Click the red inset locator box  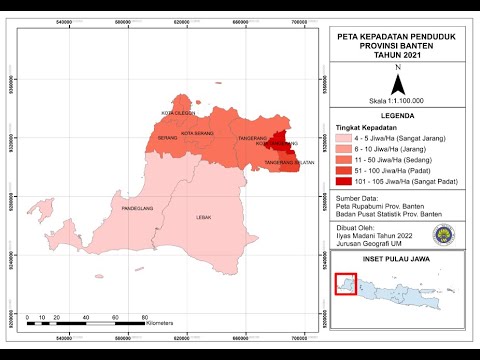tap(346, 284)
